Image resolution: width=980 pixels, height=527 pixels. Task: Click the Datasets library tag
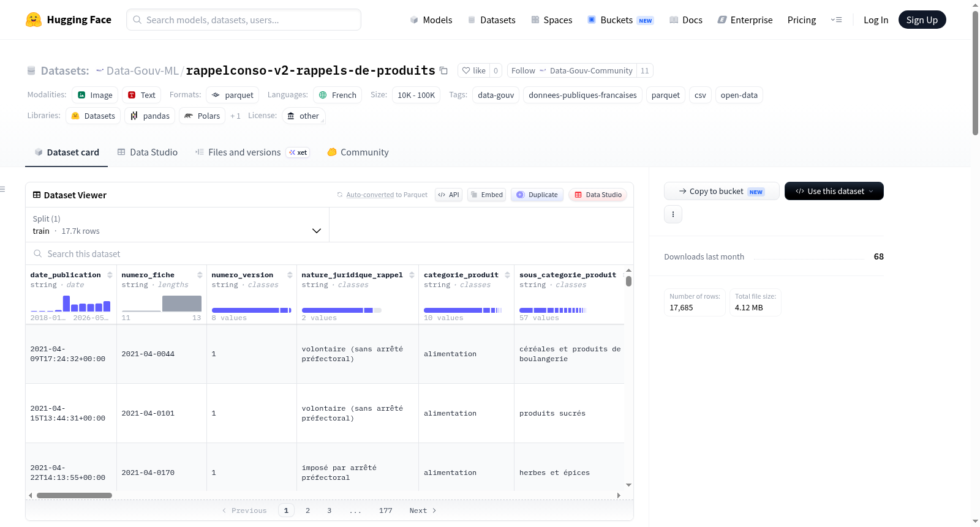coord(93,116)
